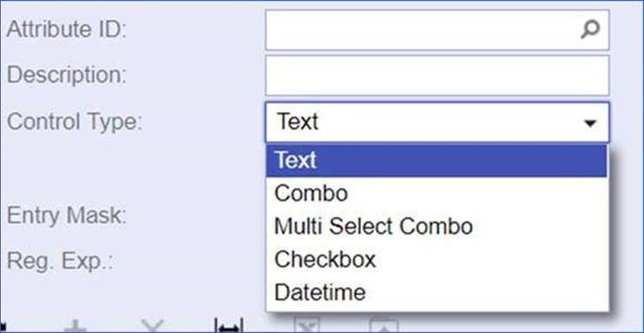
Task: Refresh grid with leftmost toolbar icon
Action: pos(2,327)
